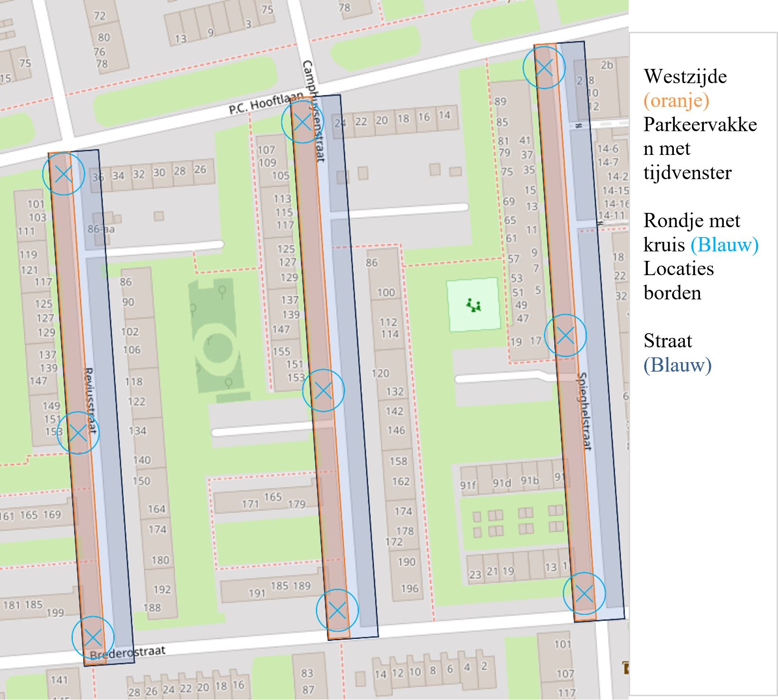Viewport: 778px width, 700px height.
Task: Click the orange "(oranje)" legend text
Action: [676, 101]
